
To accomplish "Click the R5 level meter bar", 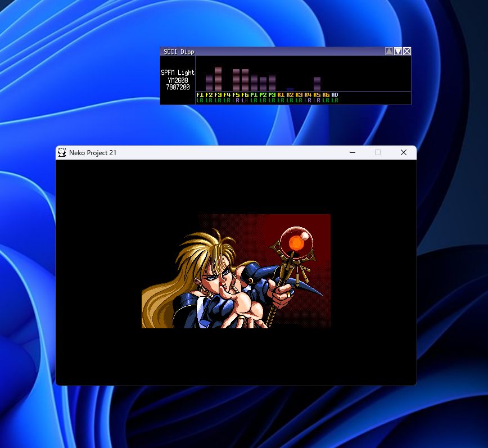I will tap(317, 84).
